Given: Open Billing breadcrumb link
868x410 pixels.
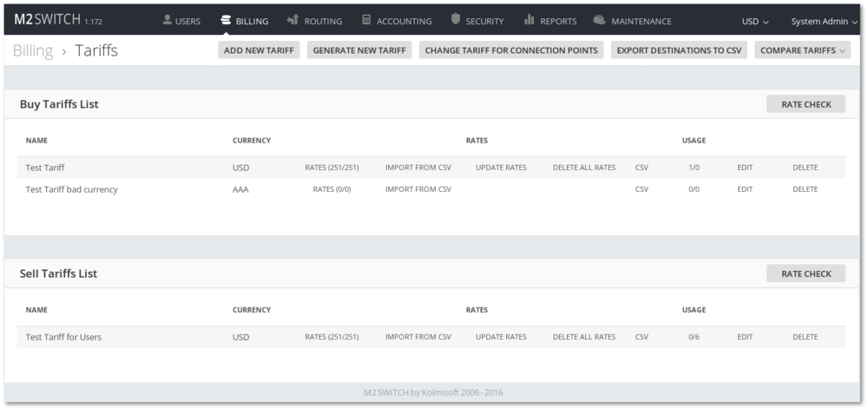Looking at the screenshot, I should (x=33, y=50).
